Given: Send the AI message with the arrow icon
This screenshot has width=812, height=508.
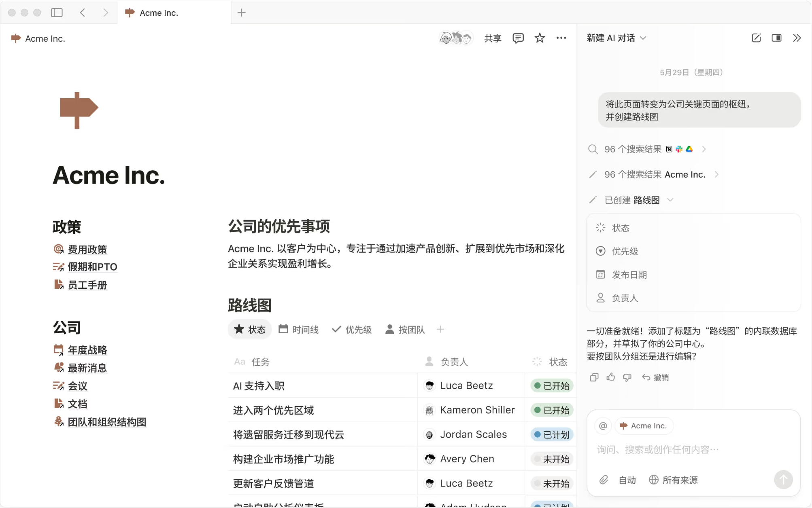Looking at the screenshot, I should (x=783, y=480).
